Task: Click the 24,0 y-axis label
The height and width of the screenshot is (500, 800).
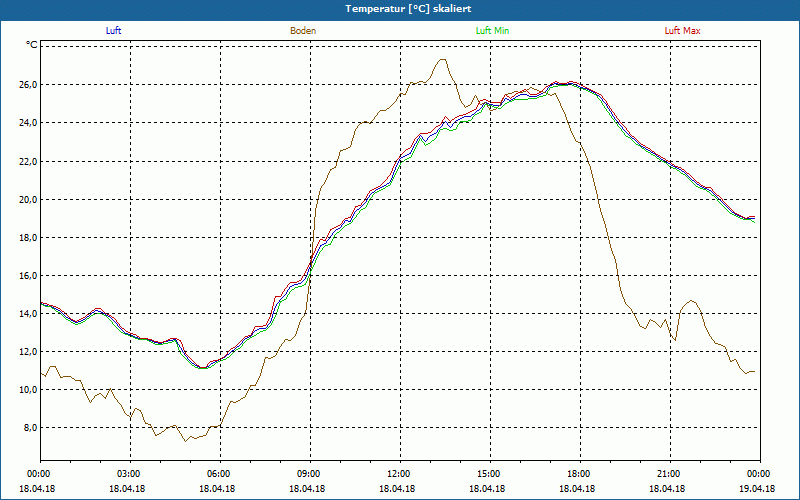Action: tap(29, 123)
